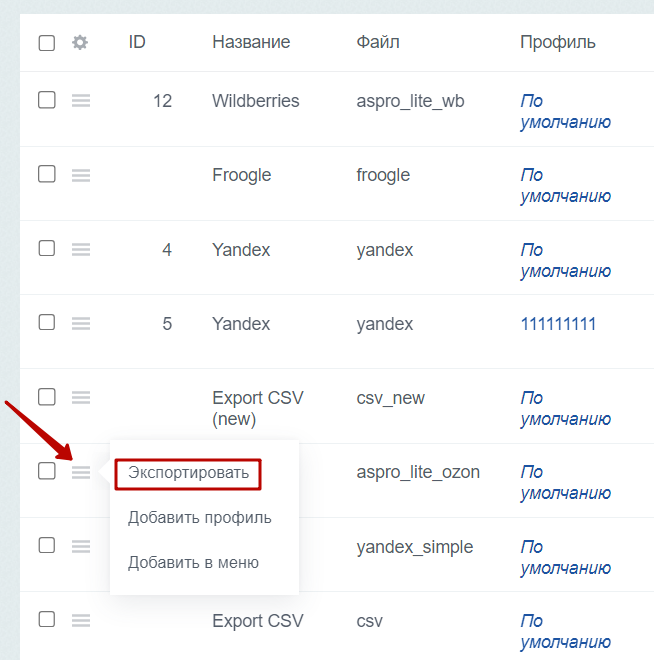Image resolution: width=654 pixels, height=660 pixels.
Task: Open actions menu for Yandex ID 4 row
Action: click(81, 250)
